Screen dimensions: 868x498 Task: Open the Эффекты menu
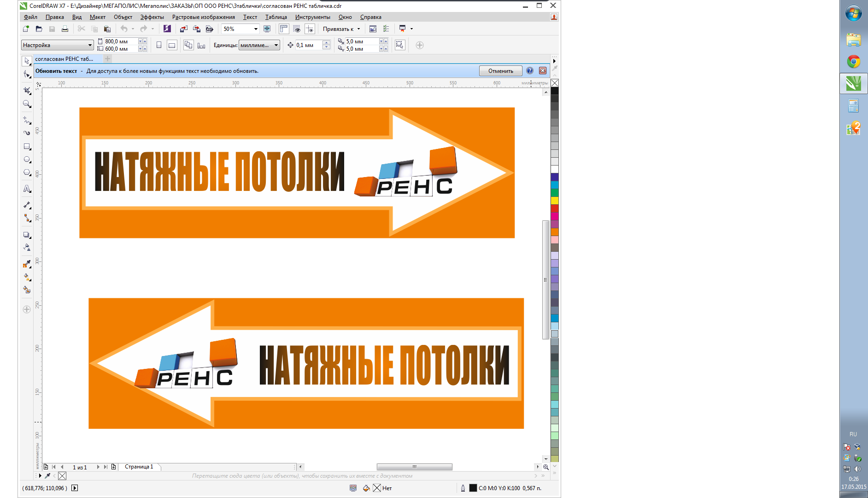152,17
